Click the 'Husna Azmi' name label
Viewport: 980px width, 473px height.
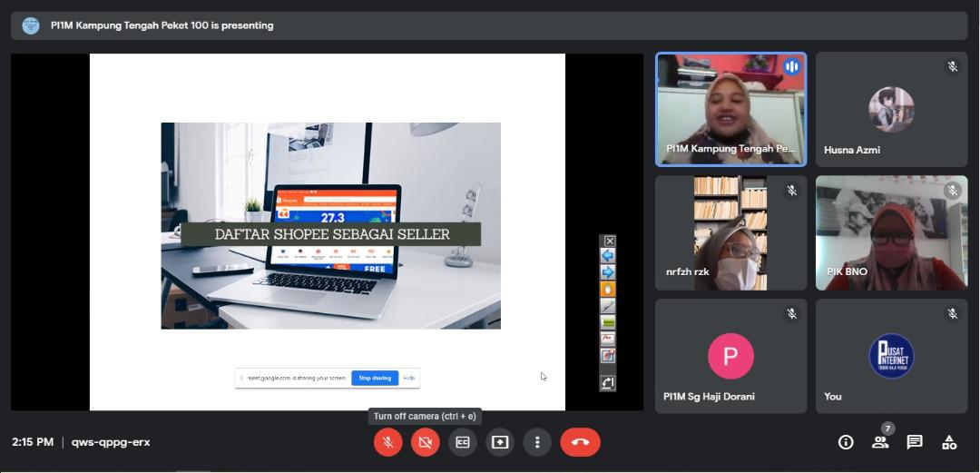pyautogui.click(x=852, y=150)
